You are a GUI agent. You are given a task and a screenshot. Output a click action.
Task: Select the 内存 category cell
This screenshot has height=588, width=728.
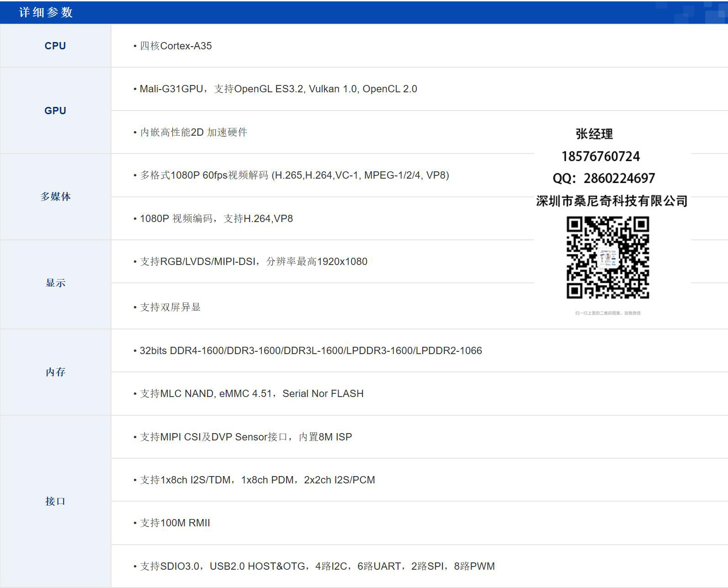pyautogui.click(x=55, y=372)
